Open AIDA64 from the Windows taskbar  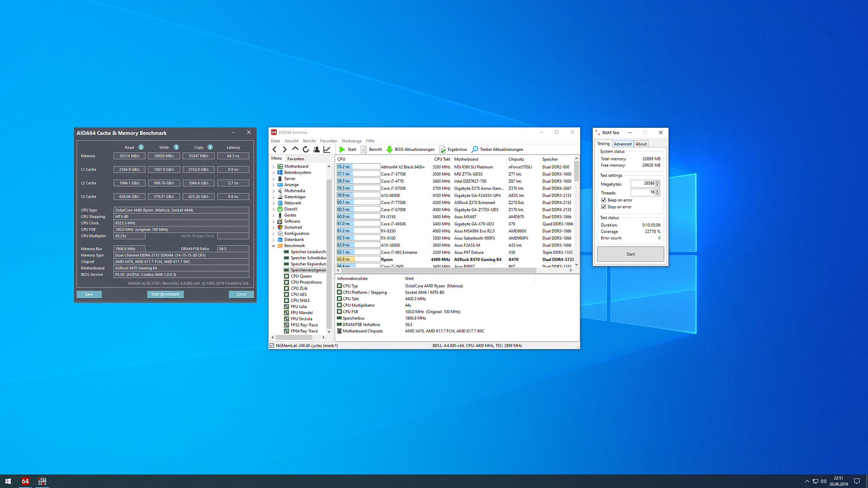tap(25, 481)
